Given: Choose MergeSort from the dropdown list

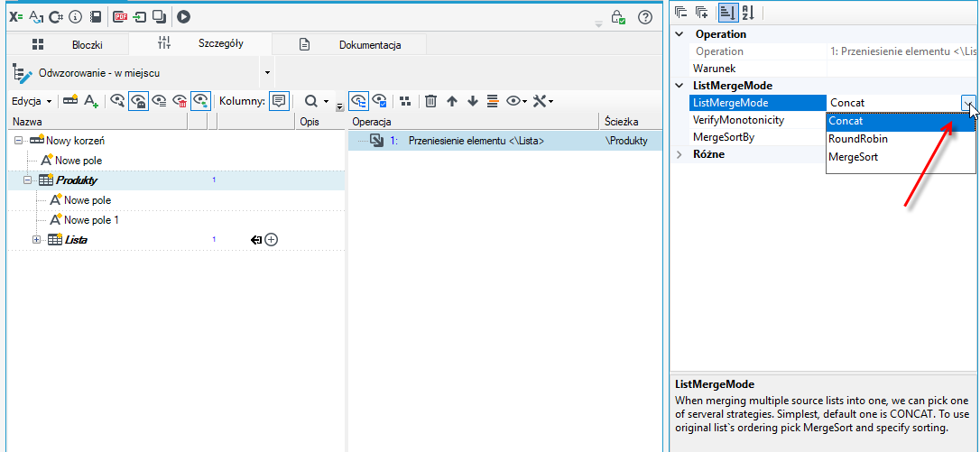Looking at the screenshot, I should [x=901, y=157].
